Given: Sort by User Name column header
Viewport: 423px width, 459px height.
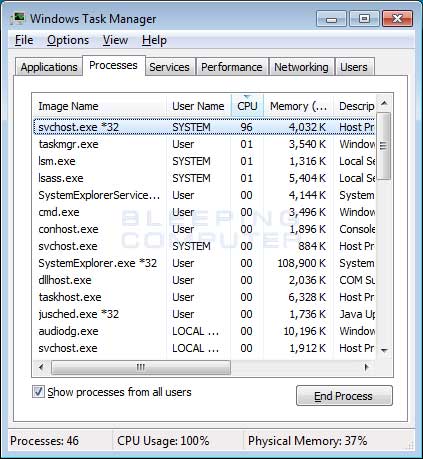Looking at the screenshot, I should pyautogui.click(x=198, y=106).
